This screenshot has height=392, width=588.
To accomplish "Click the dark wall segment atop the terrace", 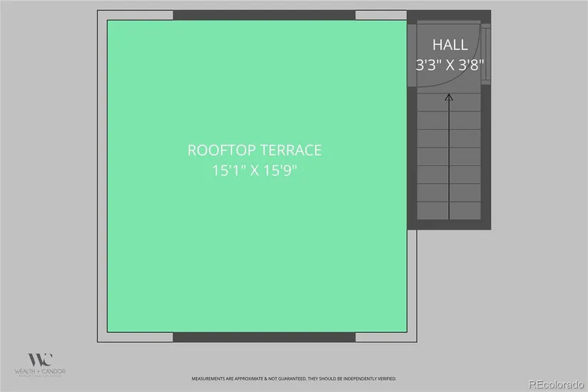I will pyautogui.click(x=264, y=15).
